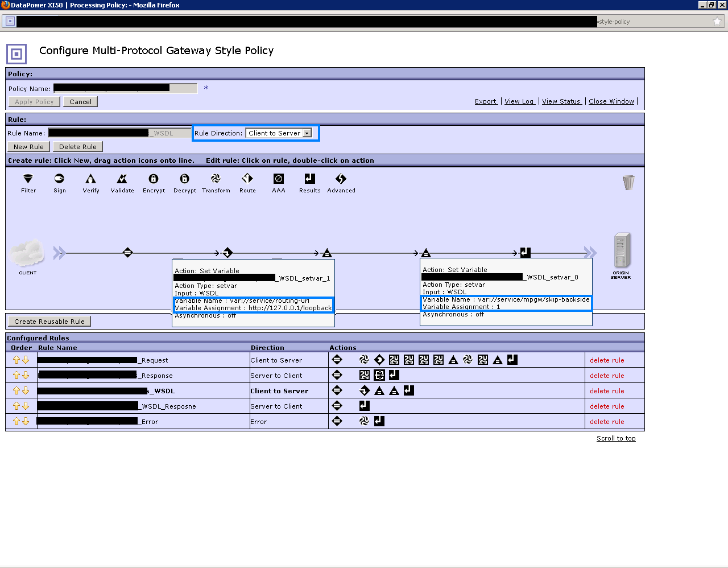Open the Export link

click(x=486, y=101)
